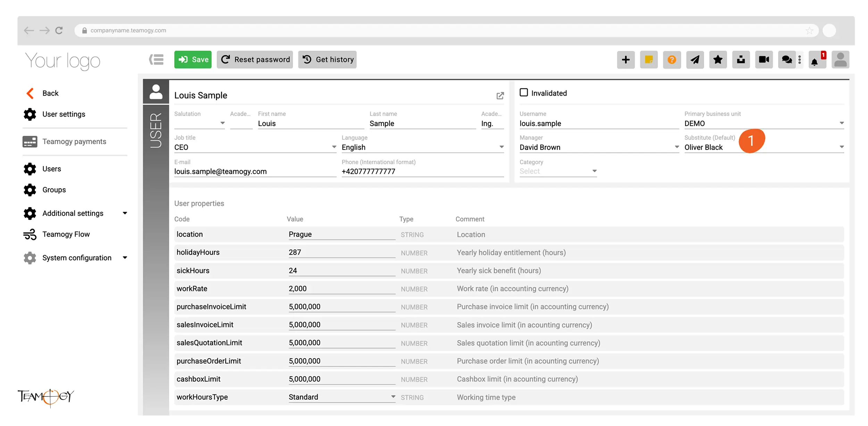The height and width of the screenshot is (426, 868).
Task: Open the star favorites icon
Action: (x=718, y=60)
